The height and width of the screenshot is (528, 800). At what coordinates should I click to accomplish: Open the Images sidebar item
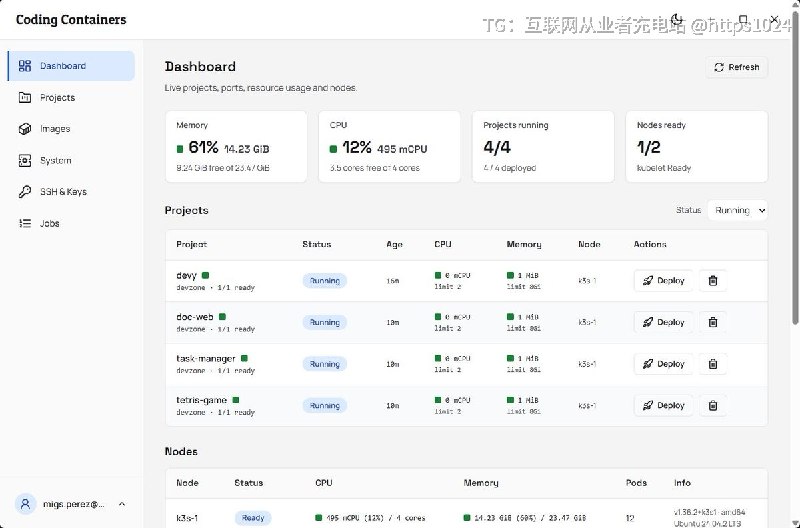(x=71, y=129)
